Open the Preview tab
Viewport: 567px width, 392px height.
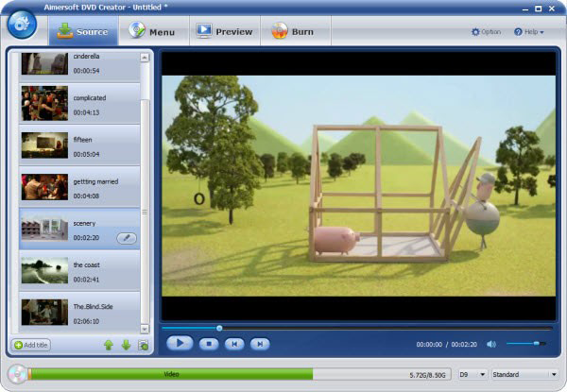(x=225, y=31)
